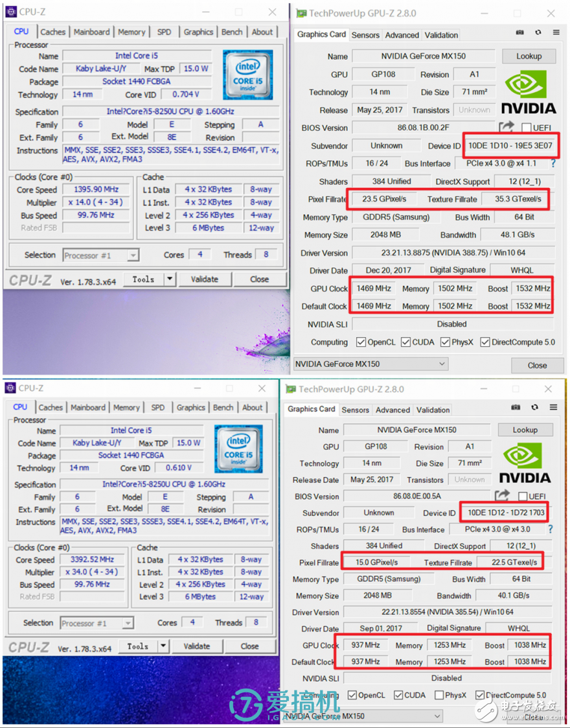570x728 pixels.
Task: Toggle the PhysX checkbox in upper GPU-Z window
Action: point(446,342)
